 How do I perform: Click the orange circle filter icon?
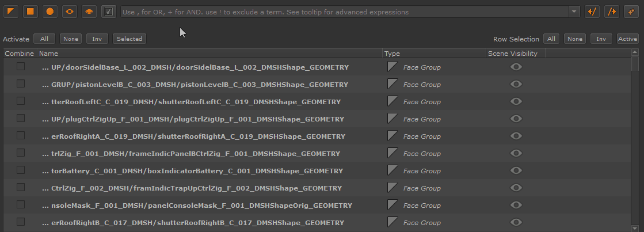(50, 12)
